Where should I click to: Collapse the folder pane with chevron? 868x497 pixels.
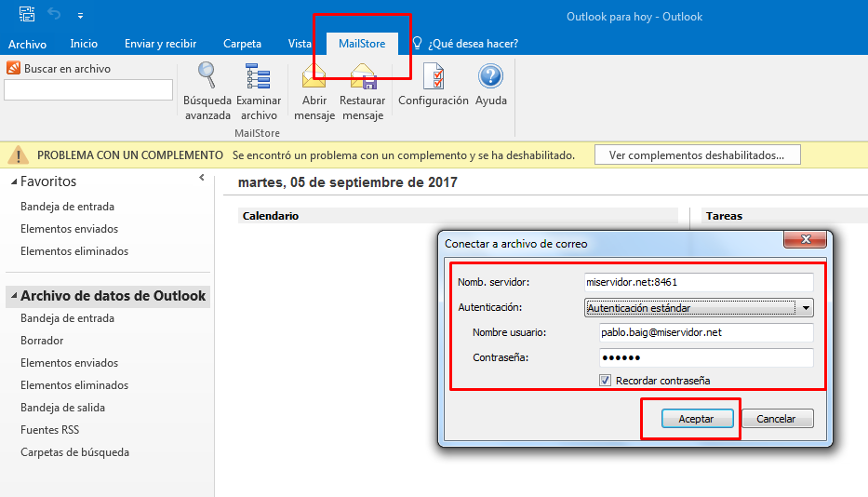(x=202, y=178)
